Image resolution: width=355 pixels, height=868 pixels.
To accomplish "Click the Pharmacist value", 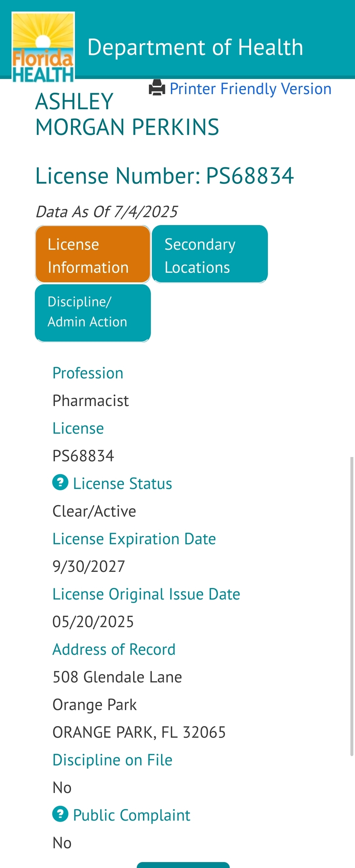I will 90,401.
